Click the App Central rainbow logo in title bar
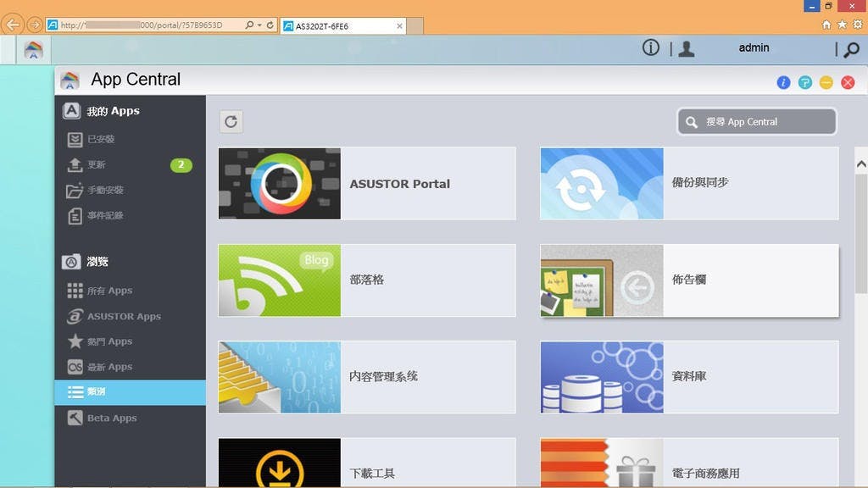 (x=70, y=80)
